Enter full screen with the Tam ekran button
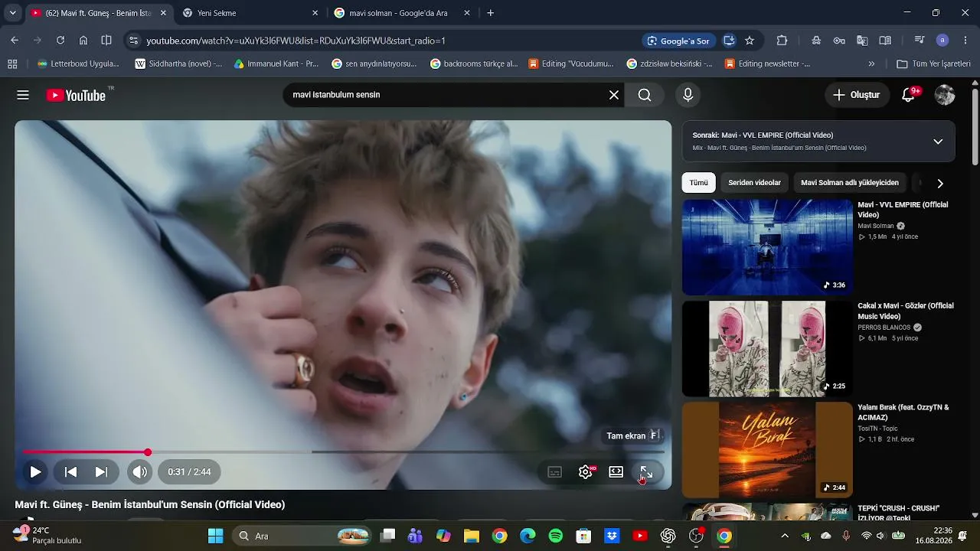 point(646,472)
